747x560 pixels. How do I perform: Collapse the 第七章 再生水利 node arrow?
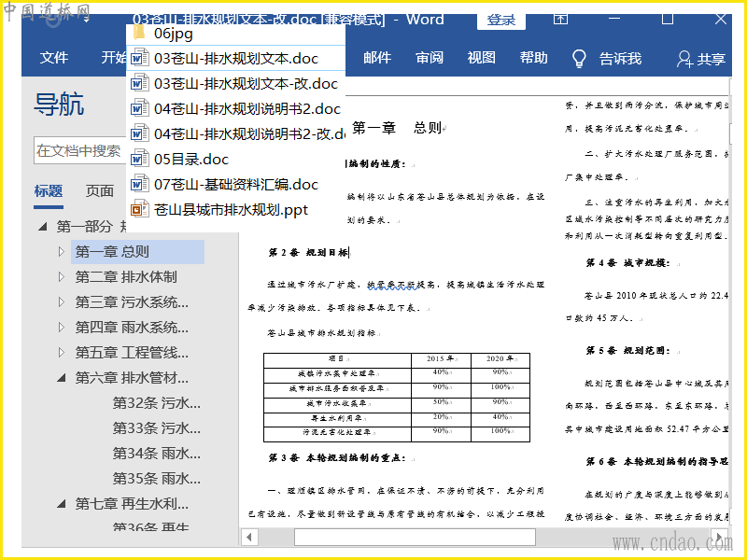[x=62, y=504]
